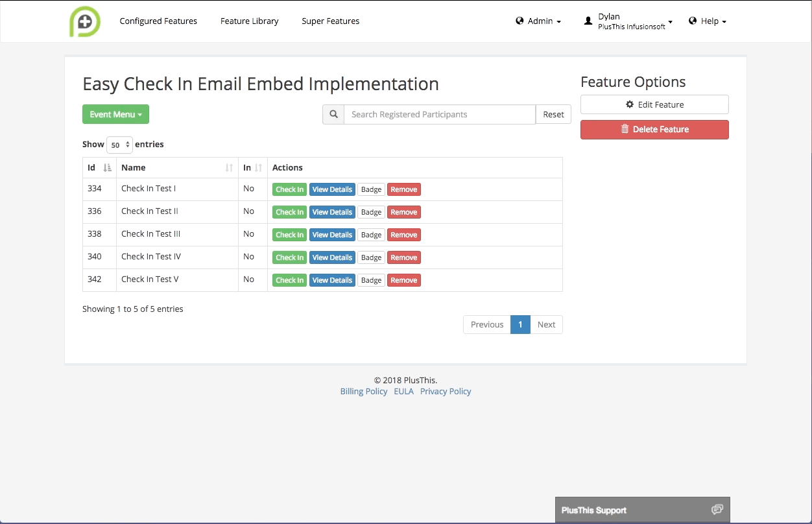The height and width of the screenshot is (524, 812).
Task: Click the '© 2018 PlusThis.' footer text
Action: (x=405, y=380)
